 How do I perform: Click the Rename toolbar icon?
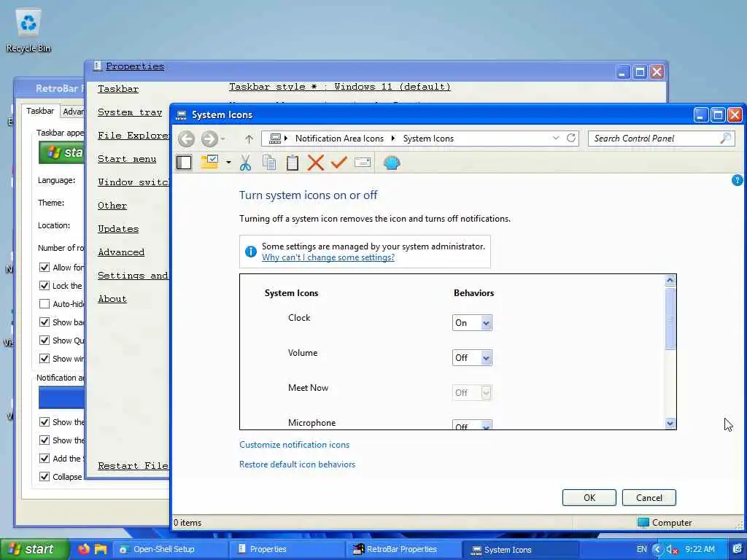tap(363, 163)
